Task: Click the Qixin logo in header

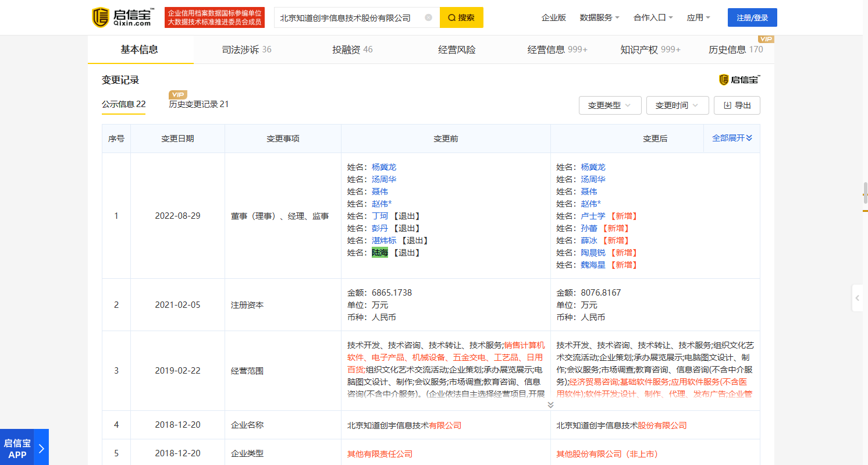Action: tap(123, 17)
